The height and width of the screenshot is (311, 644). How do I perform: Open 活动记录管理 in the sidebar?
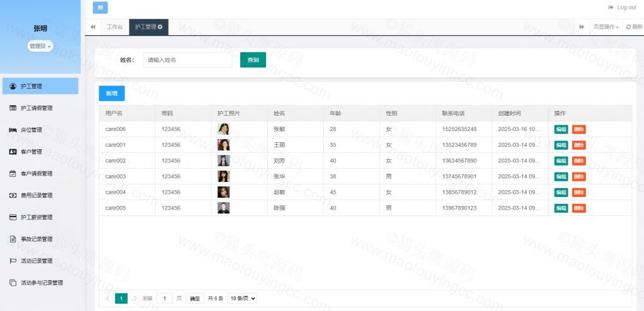pyautogui.click(x=40, y=261)
